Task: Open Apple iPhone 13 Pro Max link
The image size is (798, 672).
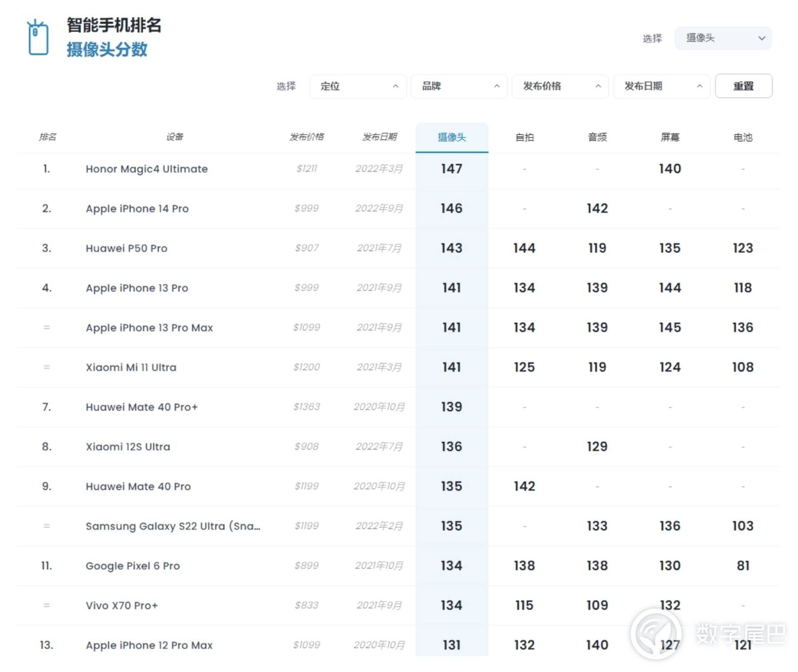Action: [149, 328]
